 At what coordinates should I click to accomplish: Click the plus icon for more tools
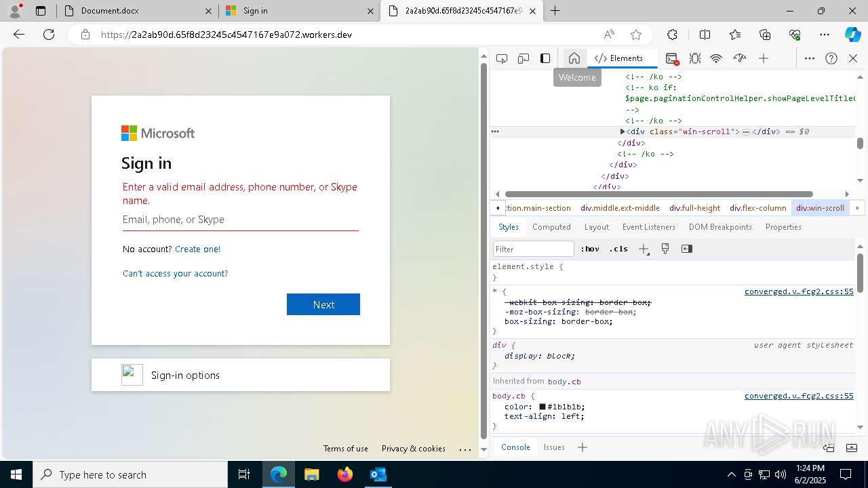tap(764, 58)
